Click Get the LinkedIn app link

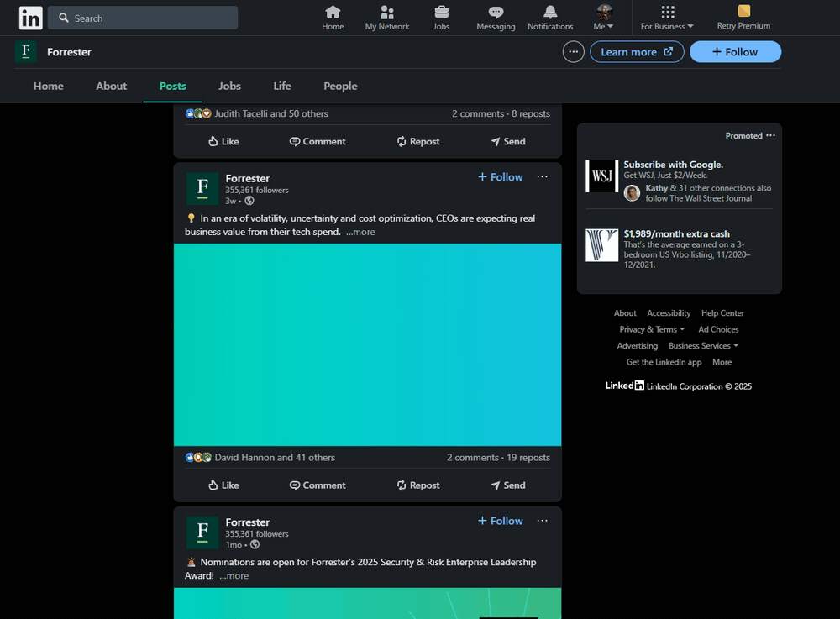coord(664,363)
